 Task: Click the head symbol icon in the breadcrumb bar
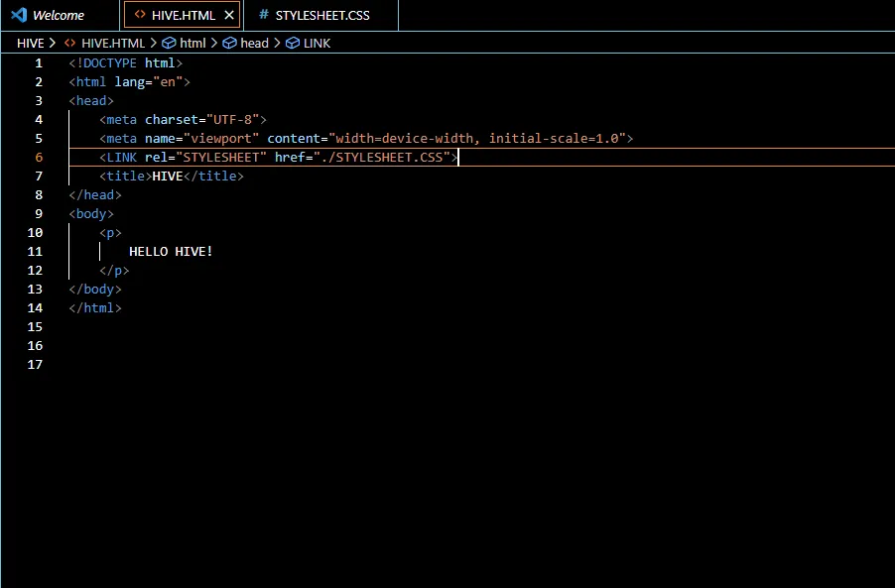coord(229,43)
